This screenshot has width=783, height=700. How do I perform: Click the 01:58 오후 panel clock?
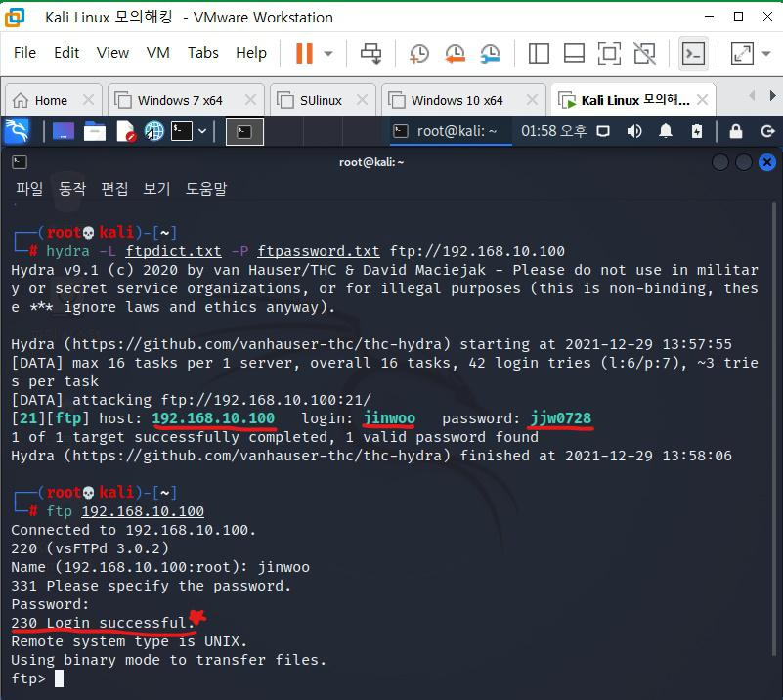tap(553, 131)
